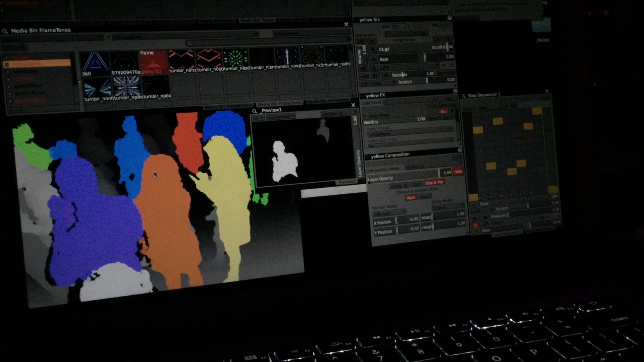Click the red record icon in Step Sequencer
Image resolution: width=644 pixels, height=362 pixels.
pyautogui.click(x=475, y=225)
